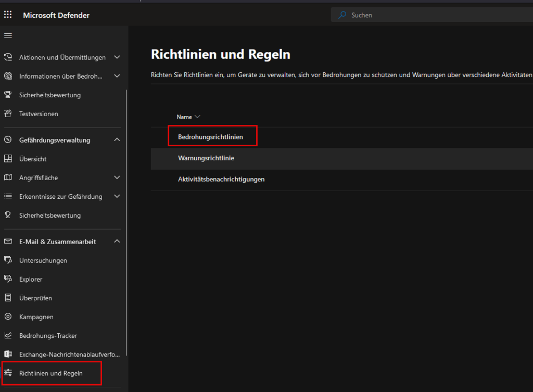Click the Exchange-Nachrichtenablaufverfolgung icon
The width and height of the screenshot is (533, 392).
coord(8,354)
